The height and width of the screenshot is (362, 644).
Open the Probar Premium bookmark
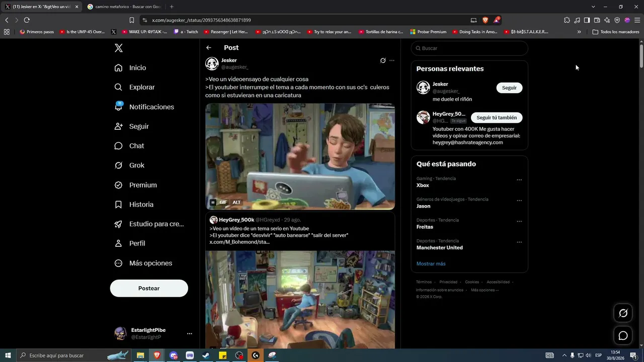coord(428,32)
